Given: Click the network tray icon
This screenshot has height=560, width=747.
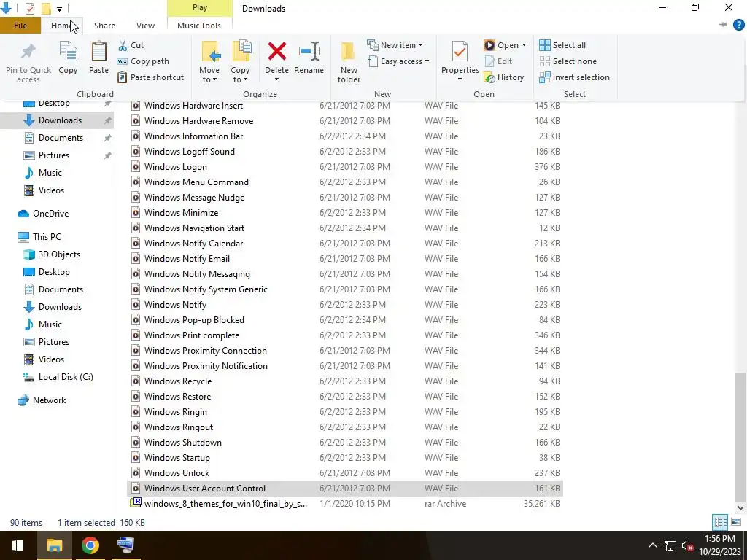Looking at the screenshot, I should pos(670,545).
